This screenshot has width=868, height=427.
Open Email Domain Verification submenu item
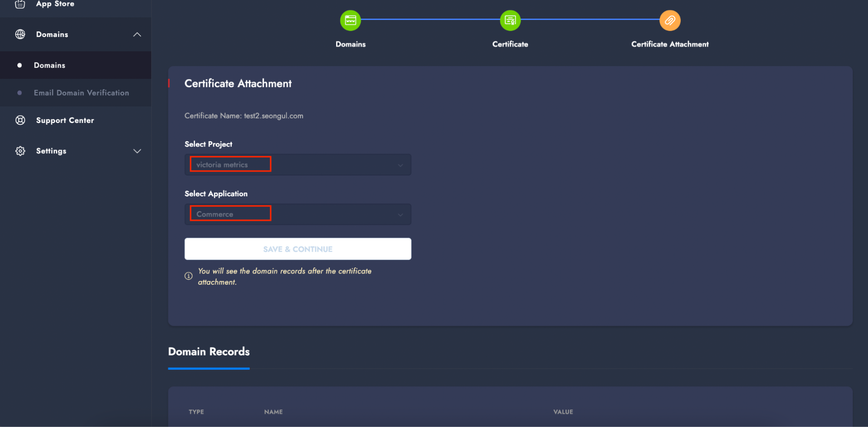pyautogui.click(x=81, y=93)
